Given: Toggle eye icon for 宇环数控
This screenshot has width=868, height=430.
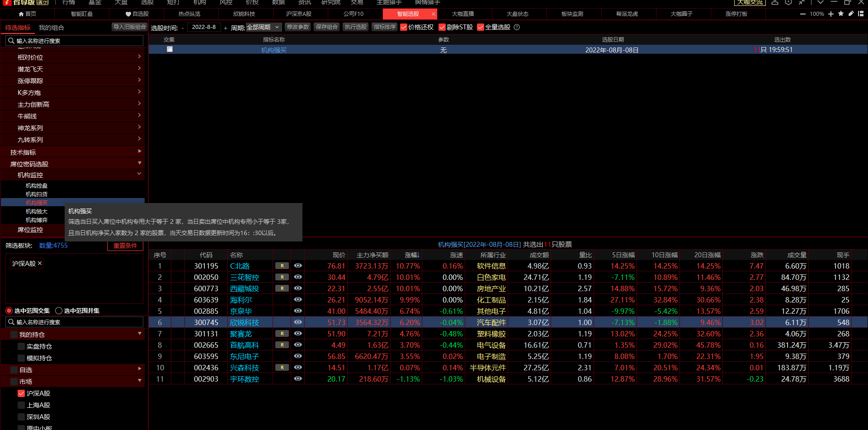Looking at the screenshot, I should pyautogui.click(x=298, y=379).
